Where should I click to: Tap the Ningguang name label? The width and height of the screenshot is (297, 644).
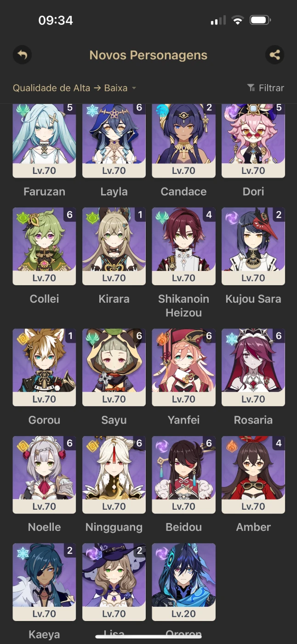tap(114, 527)
